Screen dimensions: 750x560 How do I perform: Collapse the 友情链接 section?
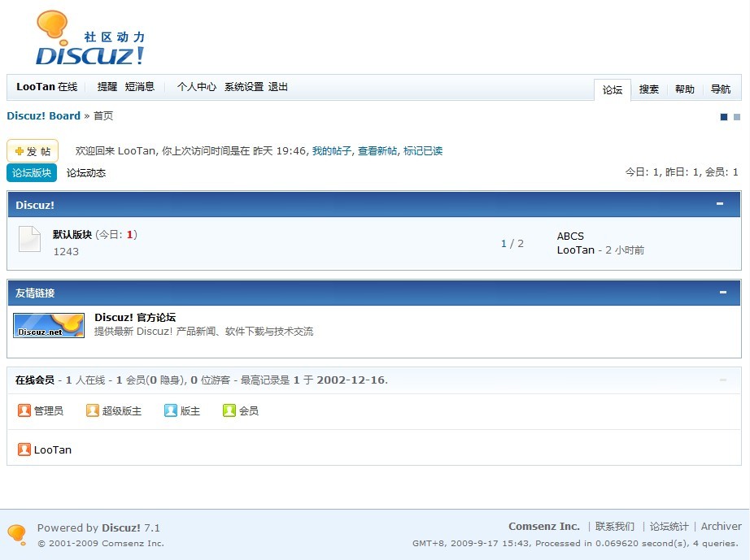722,292
